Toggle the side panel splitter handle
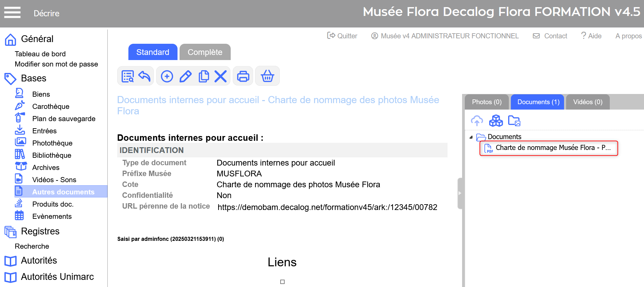Image resolution: width=644 pixels, height=287 pixels. (460, 193)
